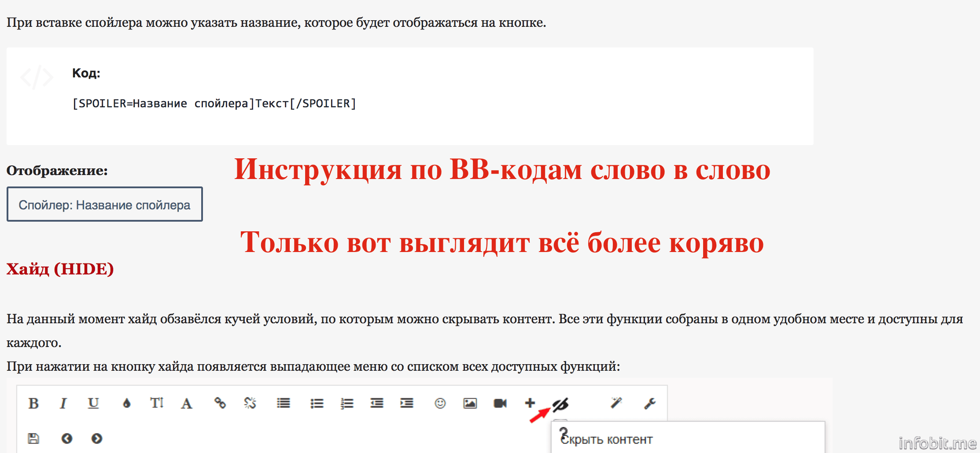Open insert plus menu
This screenshot has height=453, width=980.
point(530,403)
